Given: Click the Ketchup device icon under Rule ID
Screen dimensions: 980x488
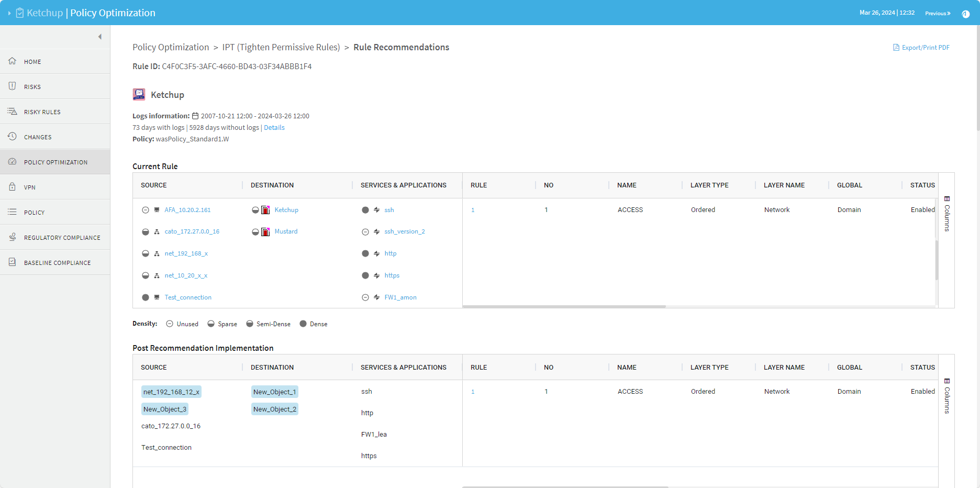Looking at the screenshot, I should (139, 94).
